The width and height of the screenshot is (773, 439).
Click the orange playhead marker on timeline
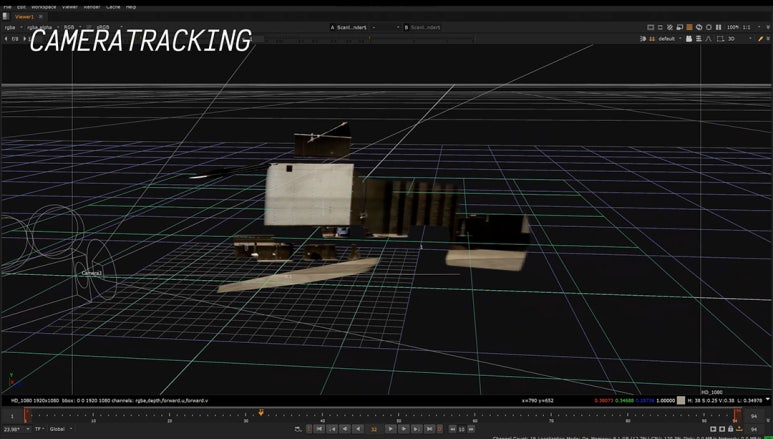tap(261, 412)
